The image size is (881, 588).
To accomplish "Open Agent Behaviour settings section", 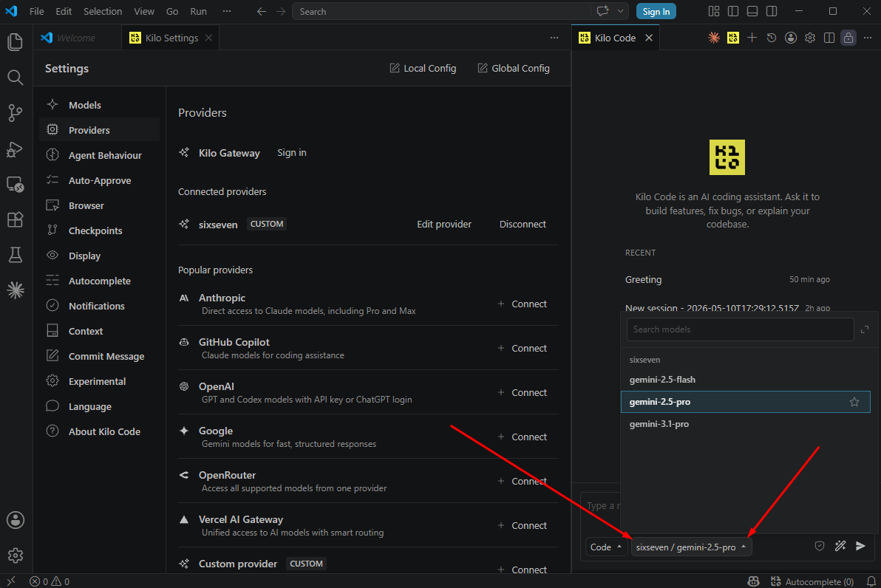I will [100, 156].
